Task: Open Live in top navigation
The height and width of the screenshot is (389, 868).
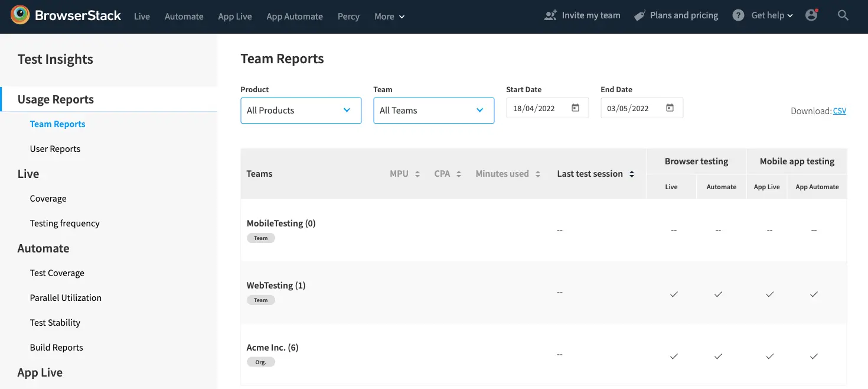Action: 142,17
